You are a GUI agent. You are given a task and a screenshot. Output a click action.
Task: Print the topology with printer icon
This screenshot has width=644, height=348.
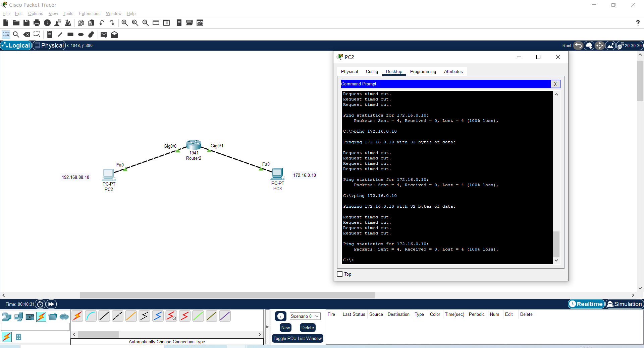point(37,23)
